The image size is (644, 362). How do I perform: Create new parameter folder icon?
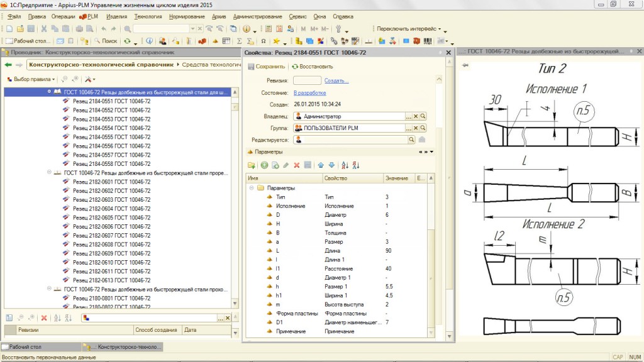tap(252, 165)
